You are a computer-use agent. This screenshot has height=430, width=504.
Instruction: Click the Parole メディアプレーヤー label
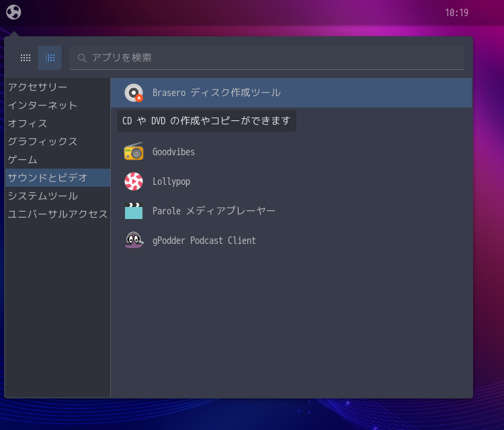pos(214,211)
